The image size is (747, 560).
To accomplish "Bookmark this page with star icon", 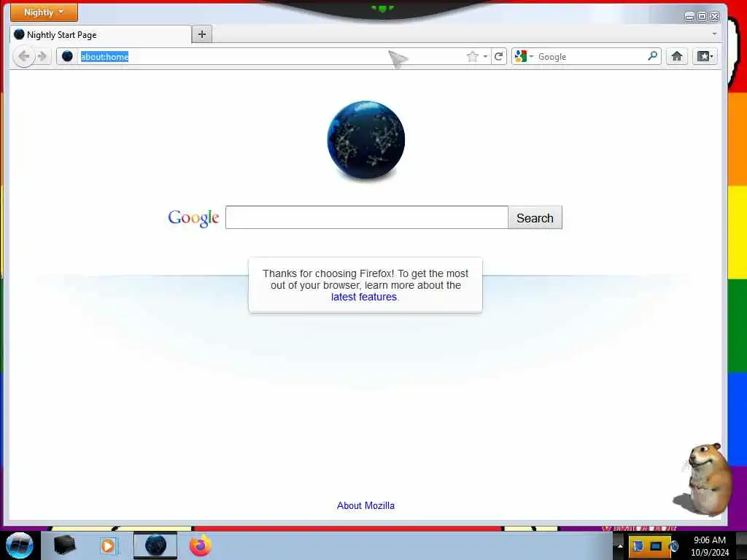I will [x=472, y=57].
